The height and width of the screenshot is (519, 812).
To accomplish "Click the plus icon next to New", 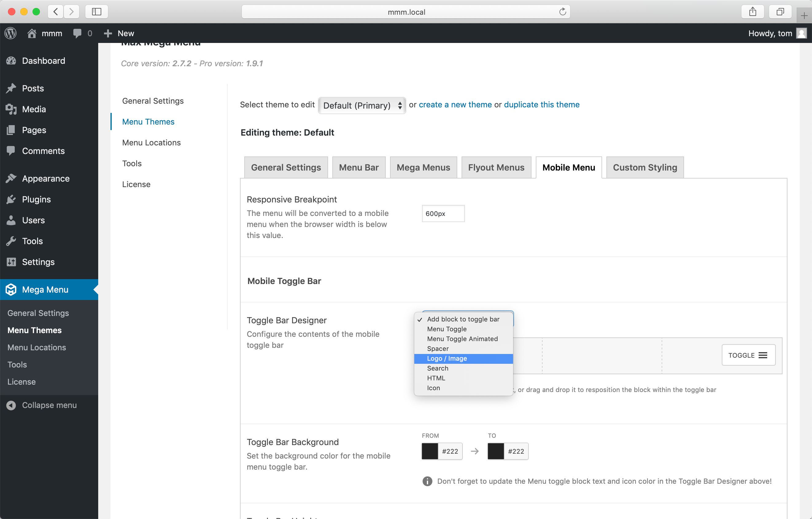I will coord(108,33).
